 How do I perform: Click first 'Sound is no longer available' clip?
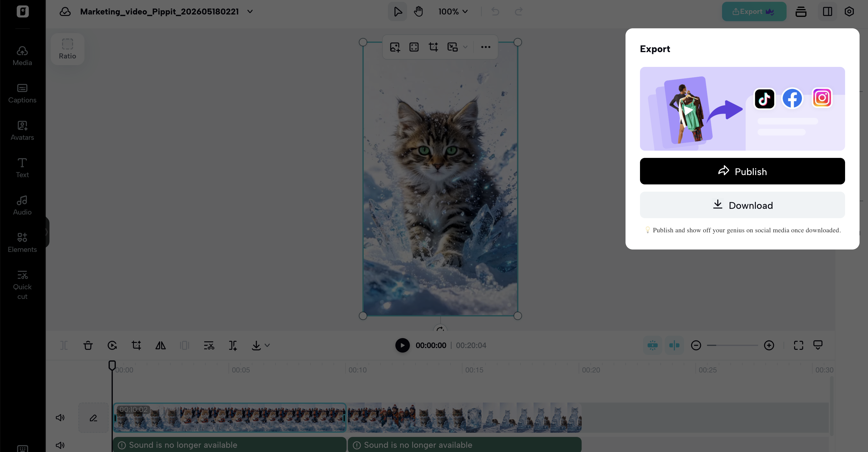coord(230,445)
